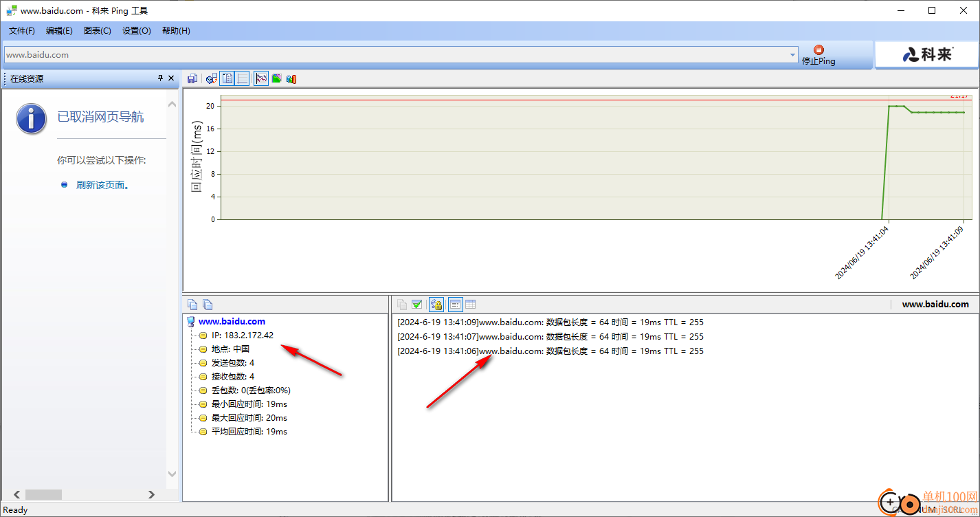Select the area chart view icon

pyautogui.click(x=276, y=79)
